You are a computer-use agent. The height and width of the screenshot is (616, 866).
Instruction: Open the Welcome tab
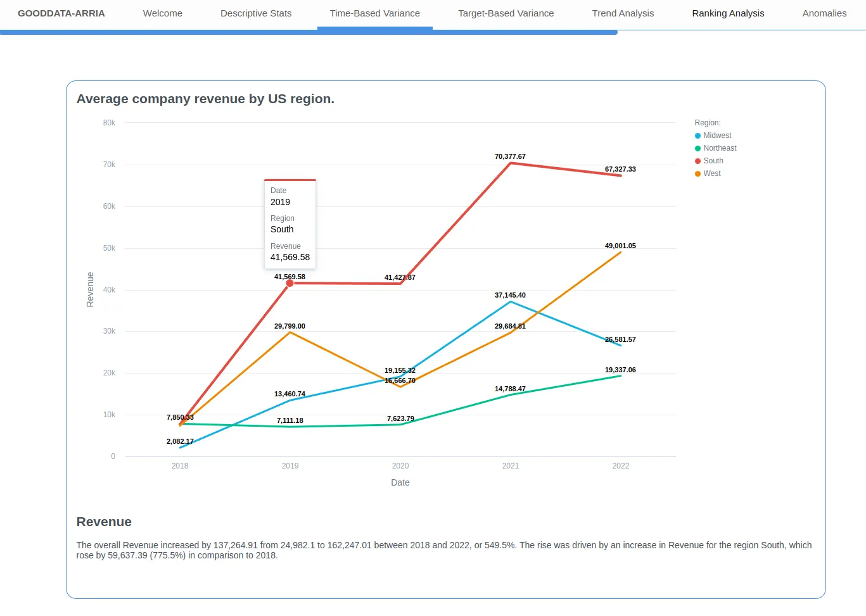(162, 13)
